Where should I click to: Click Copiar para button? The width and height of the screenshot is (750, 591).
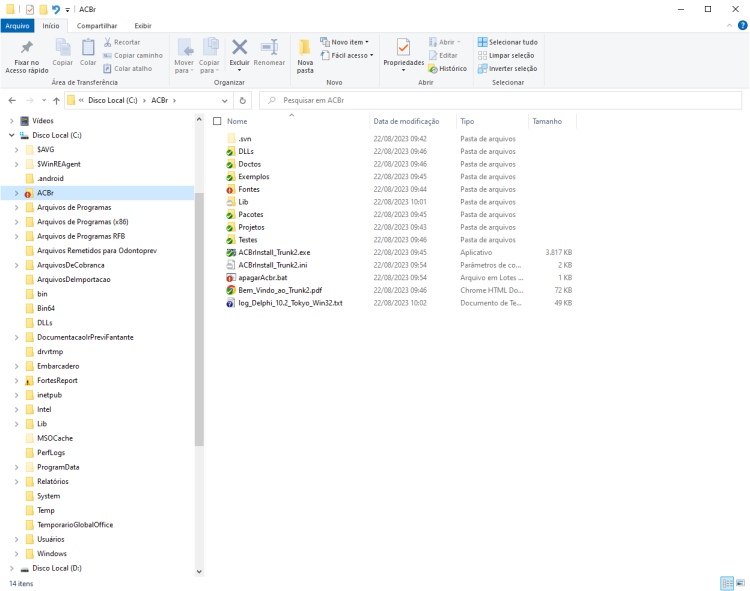pos(209,56)
